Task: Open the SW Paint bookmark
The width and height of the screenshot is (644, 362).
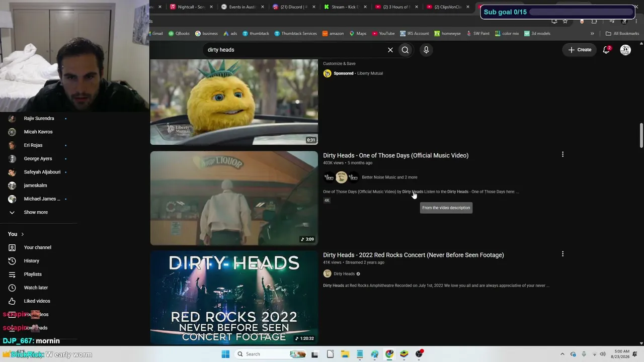Action: point(478,34)
